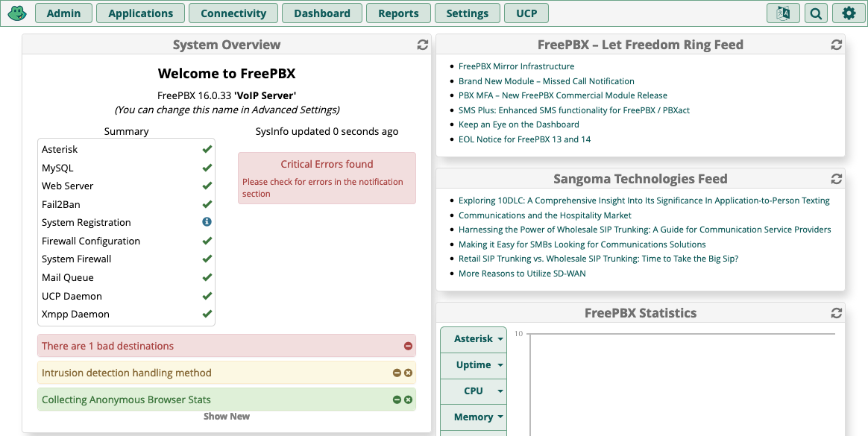
Task: Expand the CPU statistics dropdown
Action: (474, 391)
